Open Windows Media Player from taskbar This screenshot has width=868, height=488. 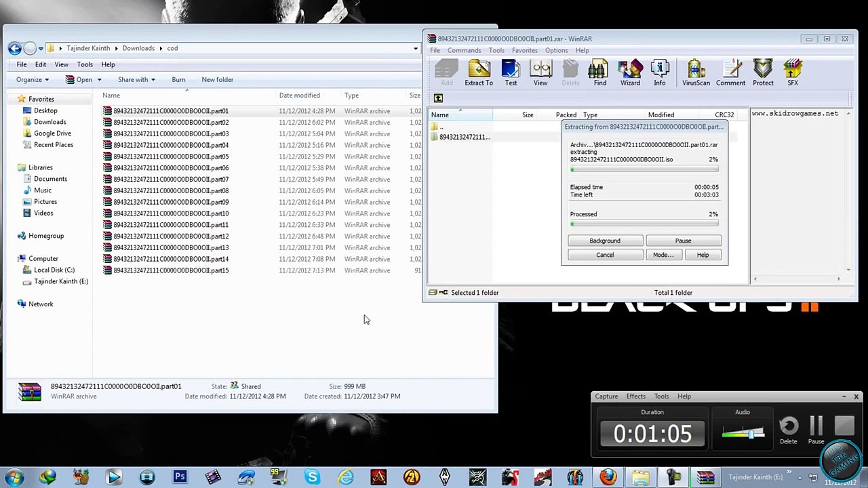[x=114, y=477]
